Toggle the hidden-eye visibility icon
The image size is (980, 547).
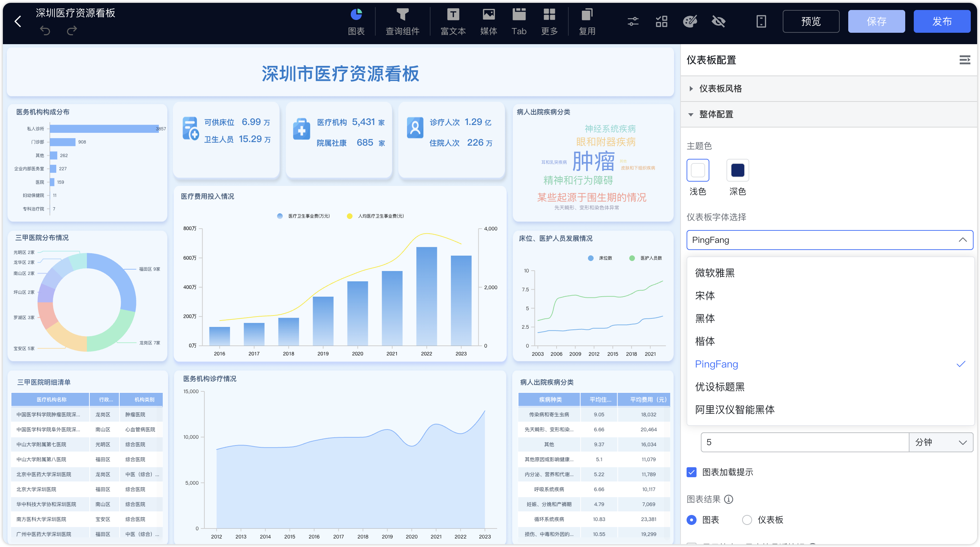click(718, 21)
